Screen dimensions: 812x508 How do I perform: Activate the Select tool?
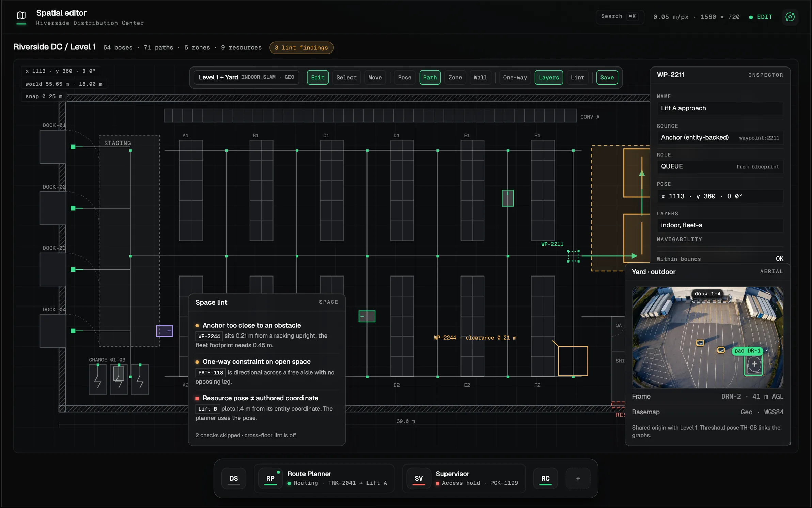[x=346, y=77]
